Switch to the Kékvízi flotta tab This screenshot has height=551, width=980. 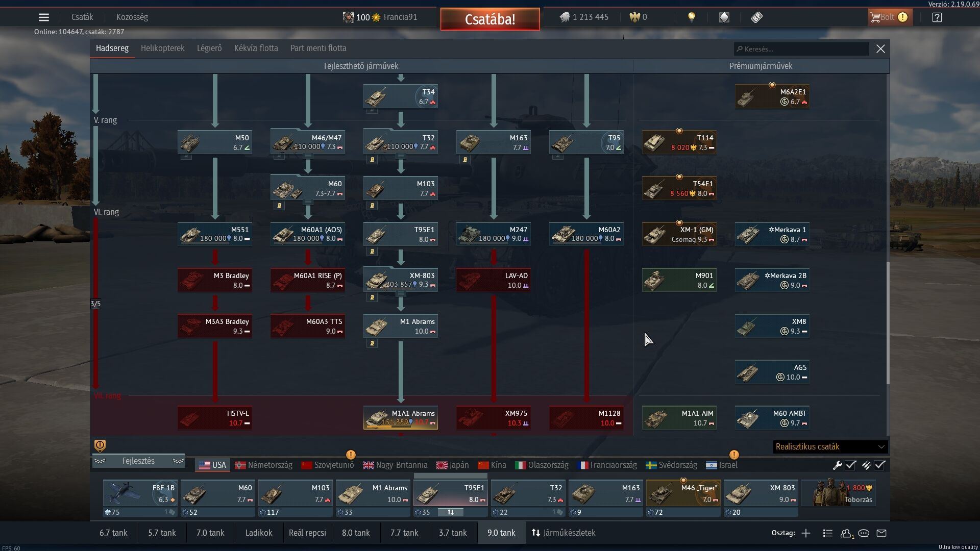pos(256,48)
